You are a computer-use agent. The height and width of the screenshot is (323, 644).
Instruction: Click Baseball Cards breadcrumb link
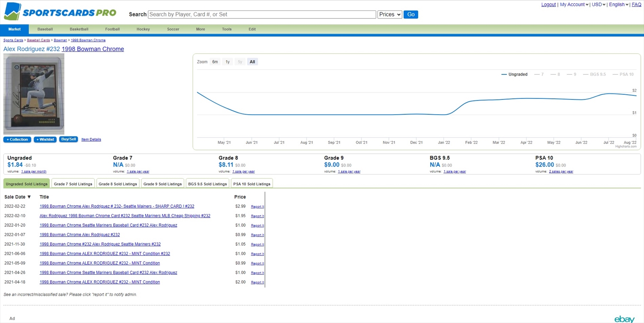39,40
